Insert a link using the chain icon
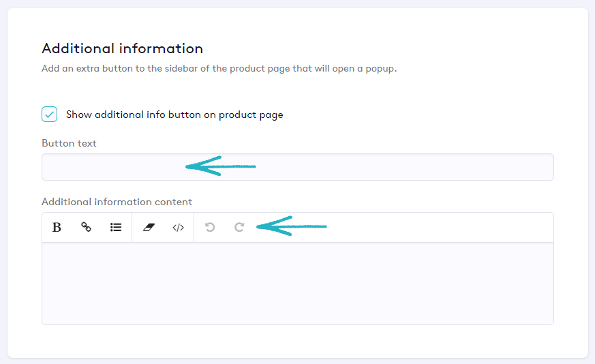 pos(87,228)
